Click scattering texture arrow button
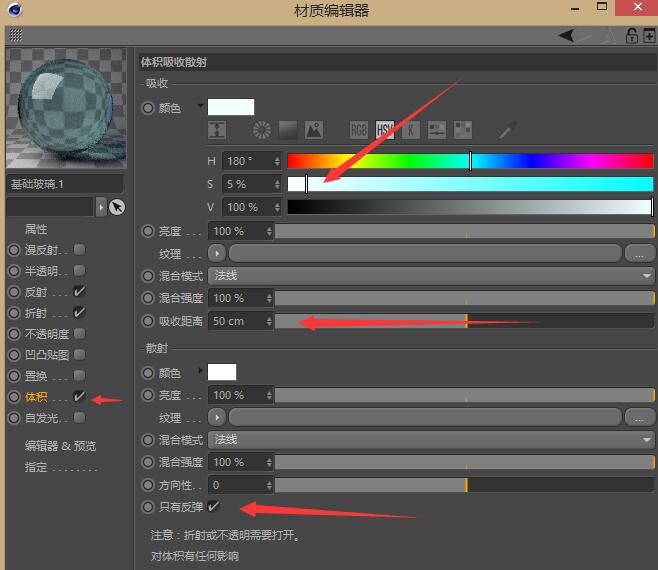The image size is (658, 570). point(217,417)
